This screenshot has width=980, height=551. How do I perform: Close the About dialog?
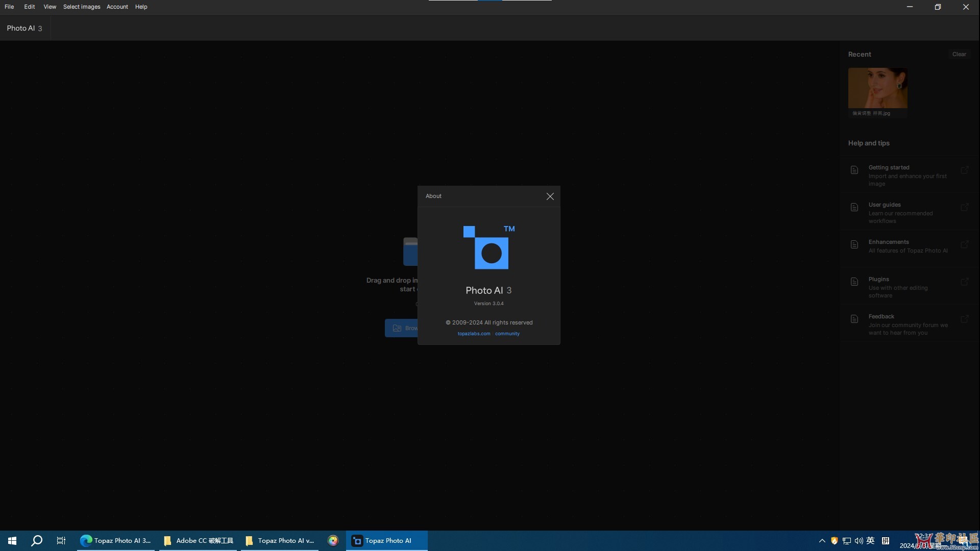[x=550, y=196]
